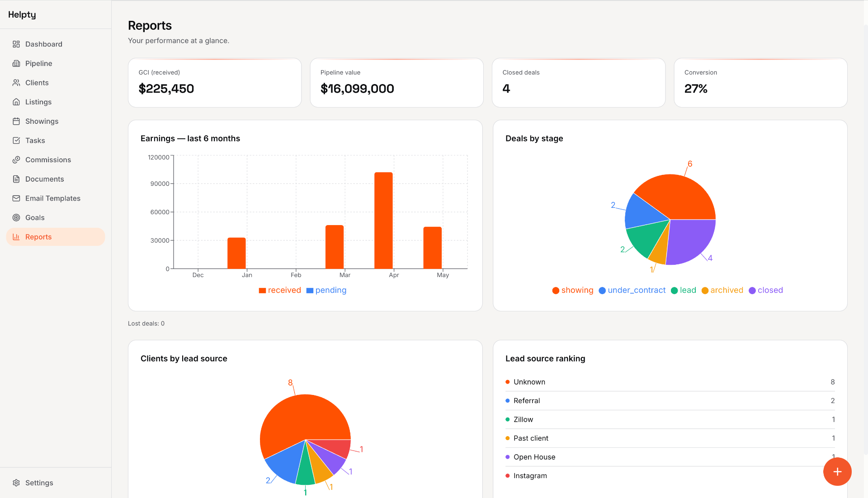Click the Unknown row in lead ranking
The width and height of the screenshot is (868, 498).
click(670, 382)
